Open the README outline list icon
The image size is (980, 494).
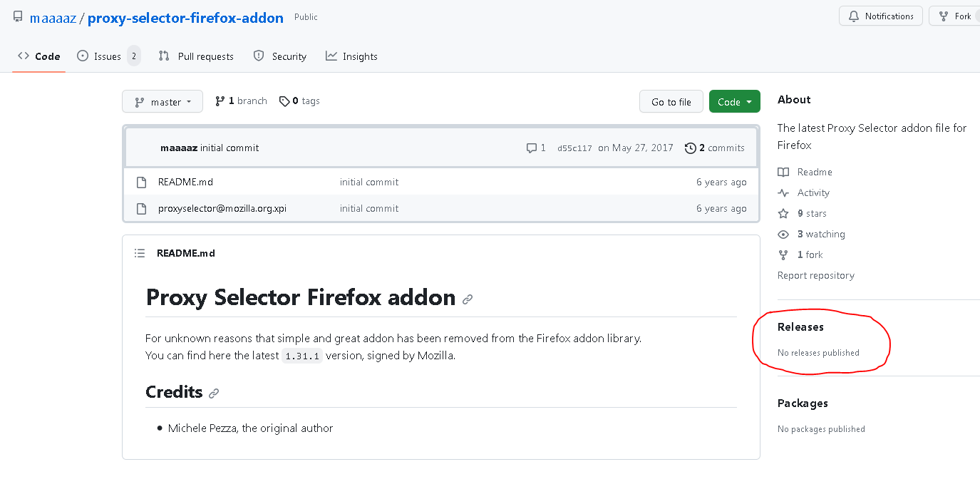pos(140,253)
